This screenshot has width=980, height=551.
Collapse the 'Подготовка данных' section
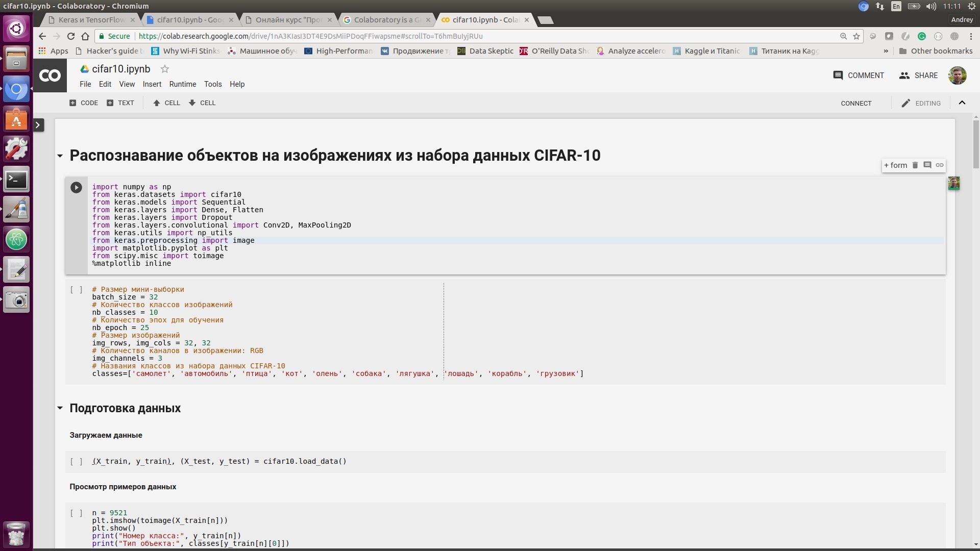[x=60, y=408]
